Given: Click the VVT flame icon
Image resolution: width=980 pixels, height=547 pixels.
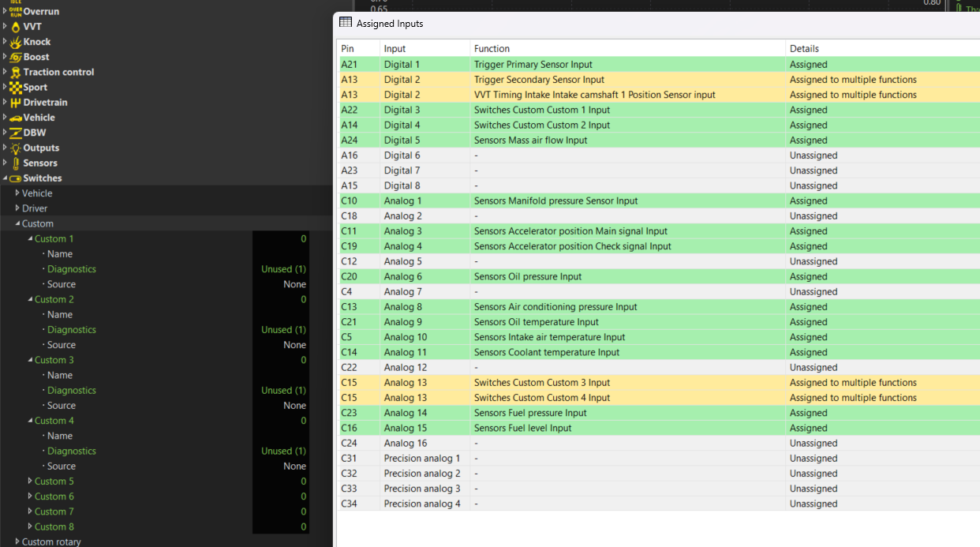Looking at the screenshot, I should tap(16, 27).
